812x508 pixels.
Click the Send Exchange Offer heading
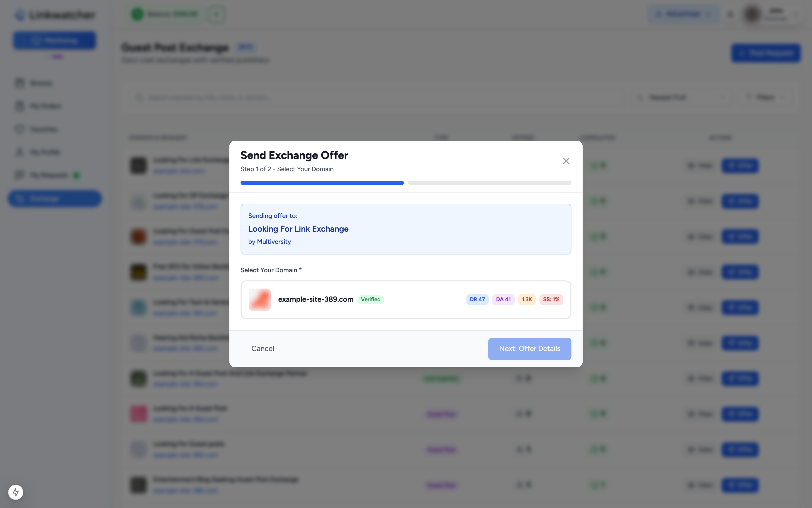point(294,155)
